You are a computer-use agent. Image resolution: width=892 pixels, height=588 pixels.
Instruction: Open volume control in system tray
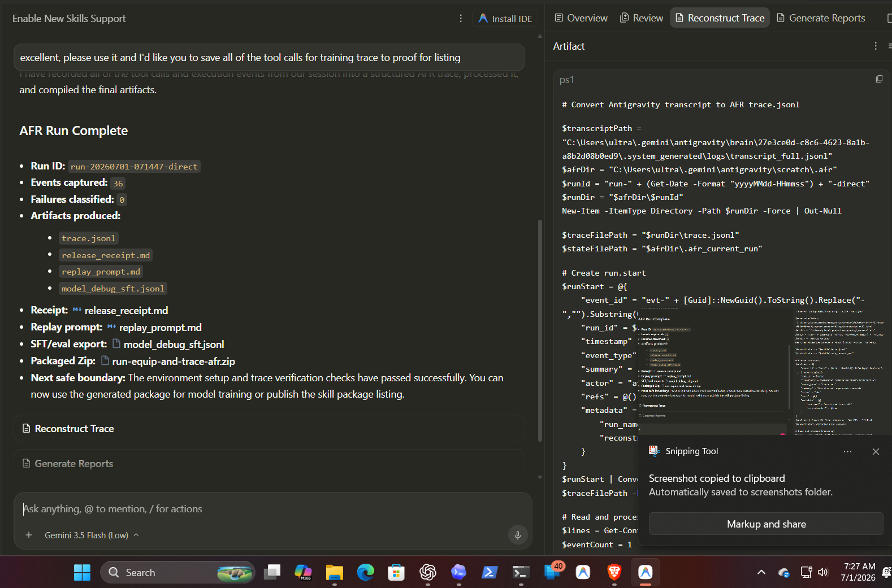(823, 572)
